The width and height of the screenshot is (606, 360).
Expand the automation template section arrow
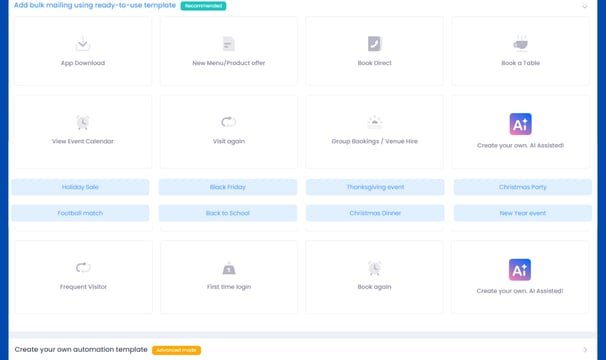coord(585,350)
